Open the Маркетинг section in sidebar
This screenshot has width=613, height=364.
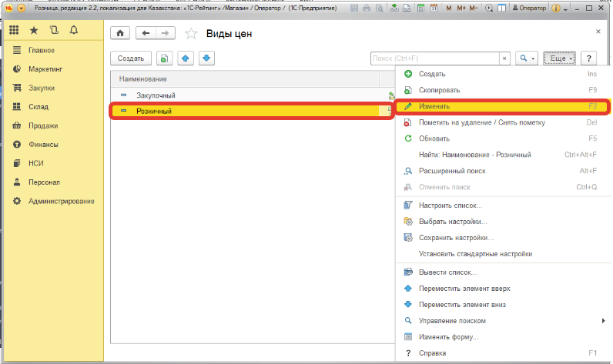click(46, 69)
